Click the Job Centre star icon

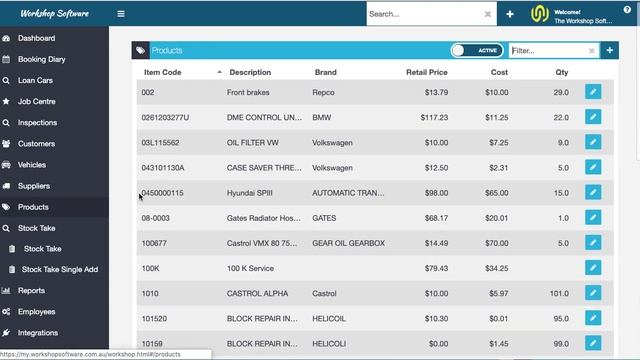tap(6, 102)
